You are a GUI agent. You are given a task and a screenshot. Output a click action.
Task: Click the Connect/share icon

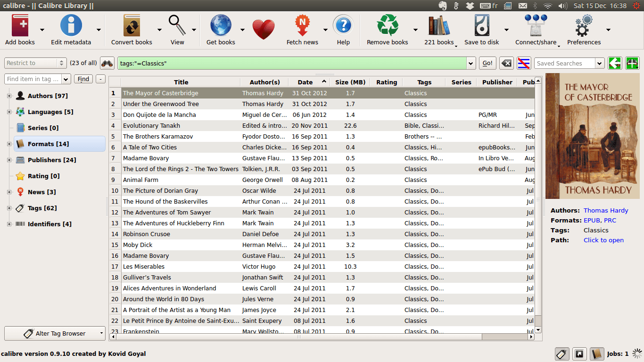[536, 25]
